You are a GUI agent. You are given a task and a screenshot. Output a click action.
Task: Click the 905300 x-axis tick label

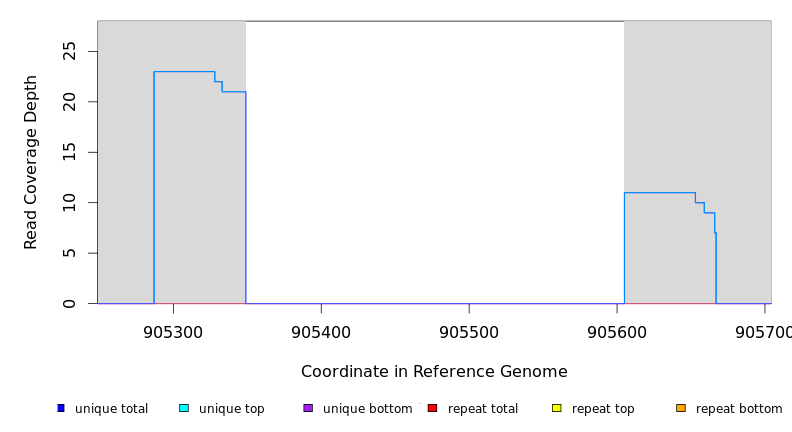[173, 331]
